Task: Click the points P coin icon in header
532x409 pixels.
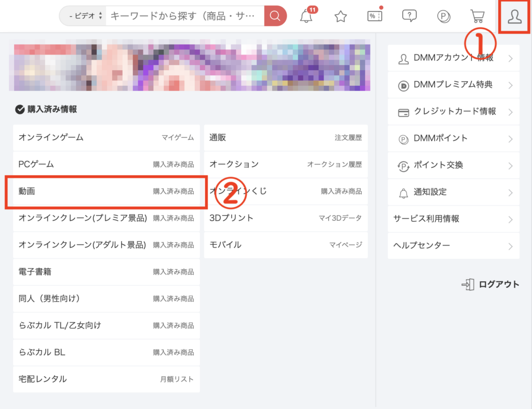Action: [x=444, y=16]
